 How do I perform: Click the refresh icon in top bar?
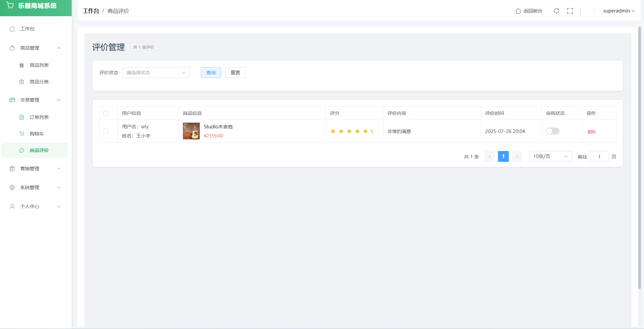click(556, 11)
